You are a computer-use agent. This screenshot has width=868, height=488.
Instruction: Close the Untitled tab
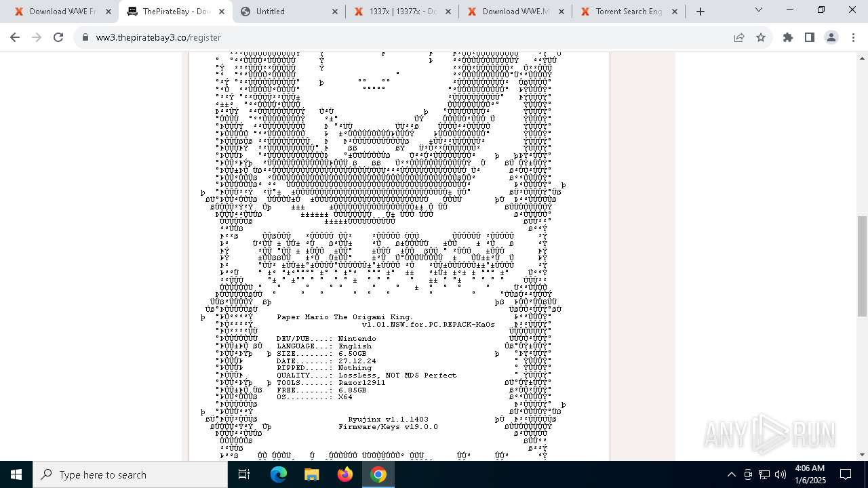pyautogui.click(x=335, y=12)
